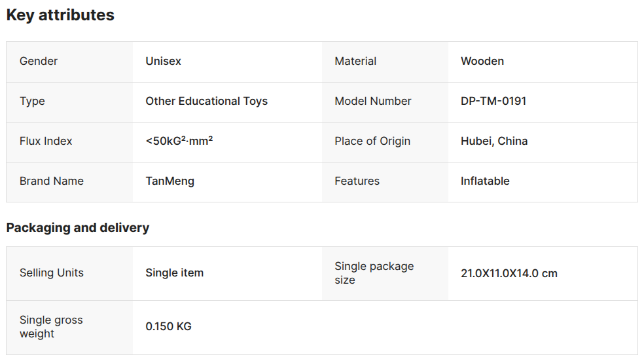Click Packaging and delivery heading

point(78,228)
